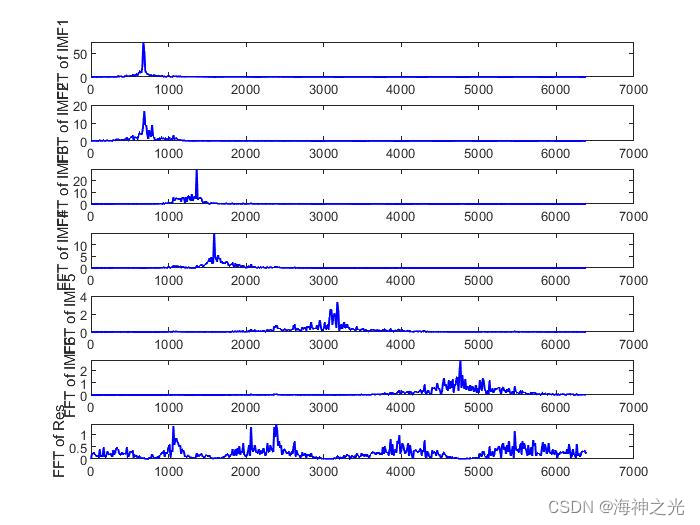The image size is (700, 525).
Task: Click the "6000" x-tick below the IMF6 plot
Action: [555, 408]
